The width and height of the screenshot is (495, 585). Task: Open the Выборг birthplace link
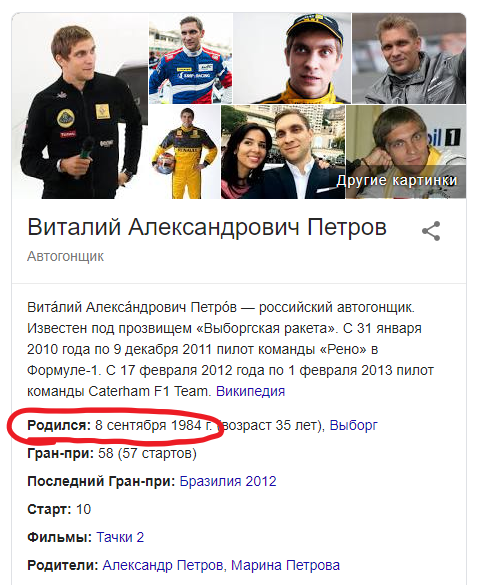tap(353, 425)
